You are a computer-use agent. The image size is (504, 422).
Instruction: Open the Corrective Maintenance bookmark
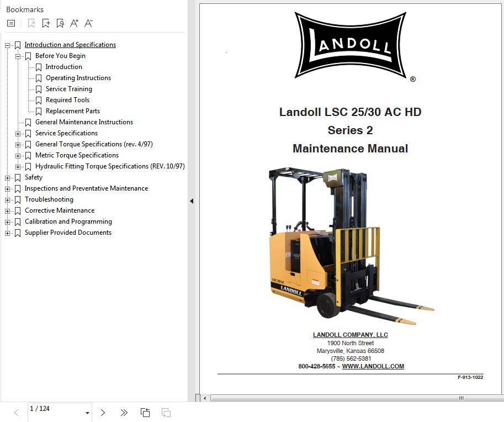60,210
